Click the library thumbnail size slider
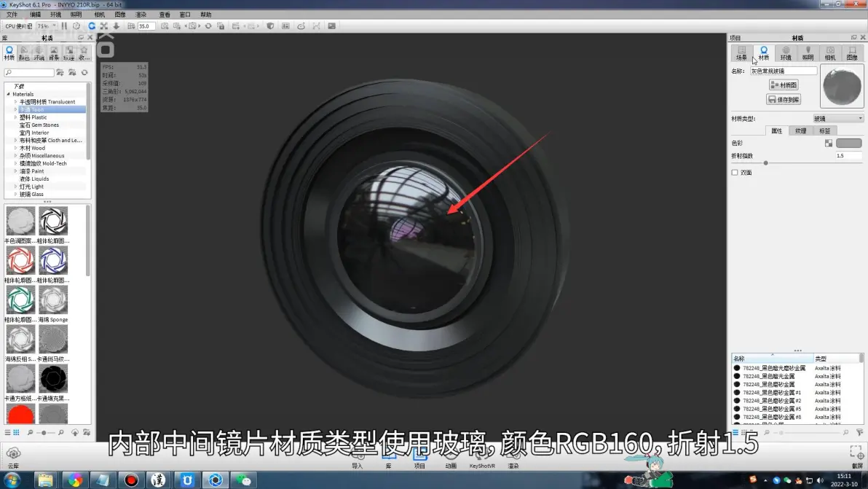868x489 pixels. [44, 432]
